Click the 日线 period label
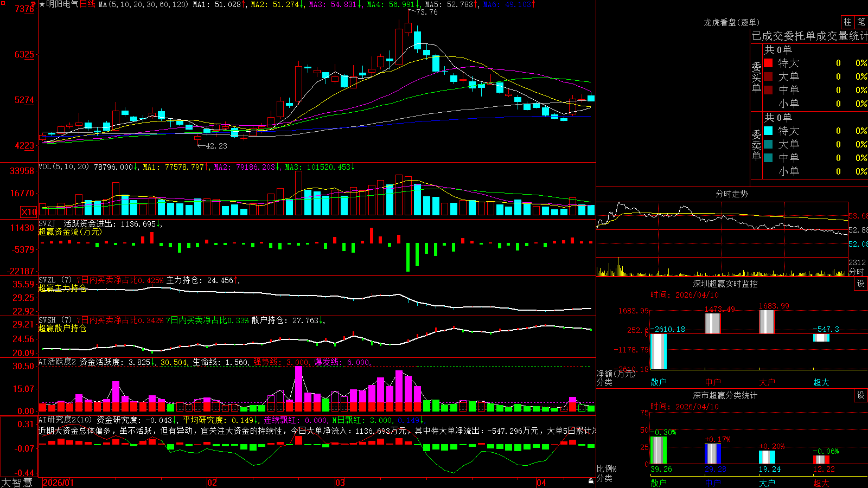Viewport: 868px width, 488px height. coord(87,4)
